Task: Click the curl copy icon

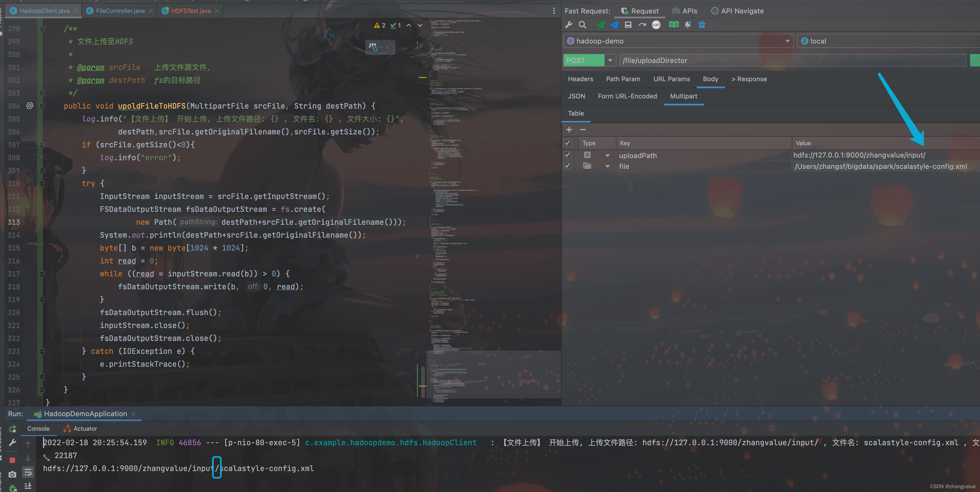Action: click(x=656, y=25)
